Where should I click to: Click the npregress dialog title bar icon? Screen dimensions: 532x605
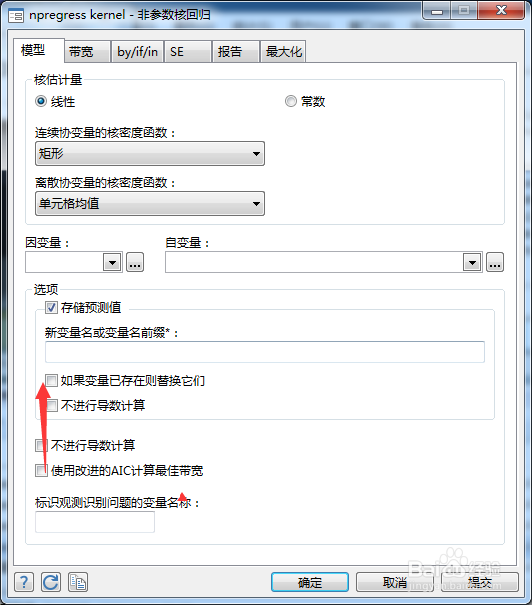16,16
